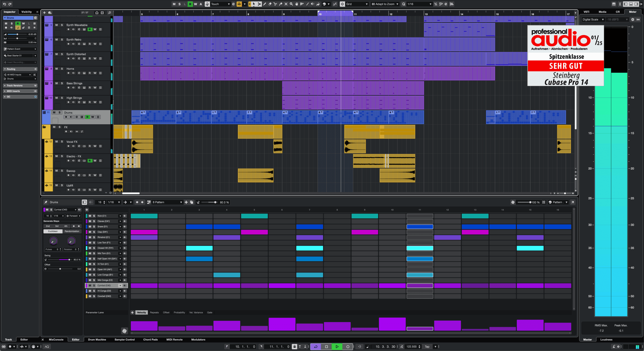Open the MixConsole lower zone tab
Screen dimensions: 644x351
click(56, 340)
